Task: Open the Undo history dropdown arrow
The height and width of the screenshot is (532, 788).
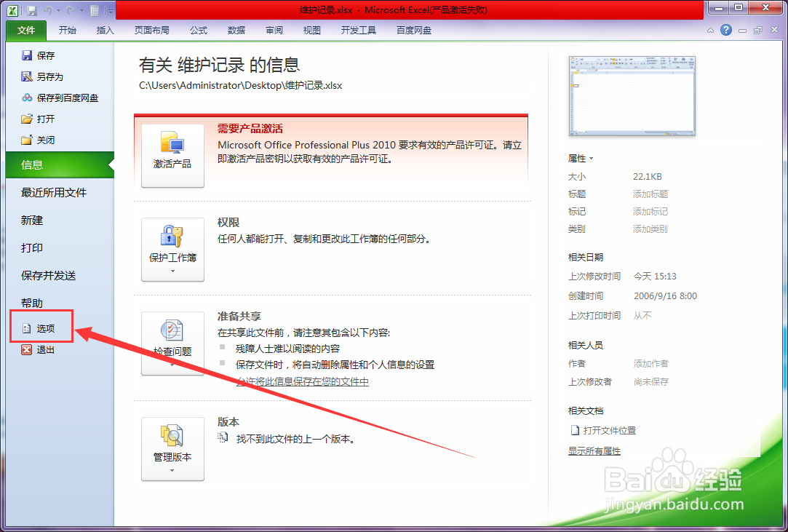Action: [58, 11]
